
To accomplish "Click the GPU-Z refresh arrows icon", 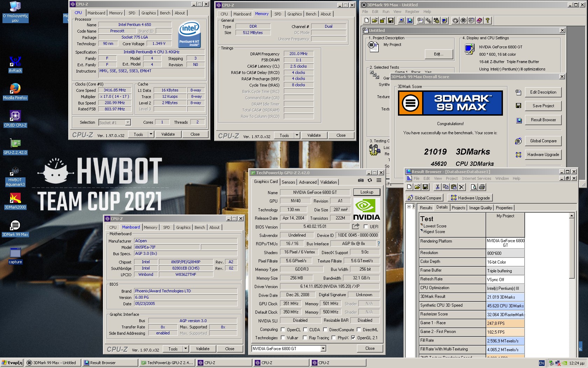I will click(370, 180).
